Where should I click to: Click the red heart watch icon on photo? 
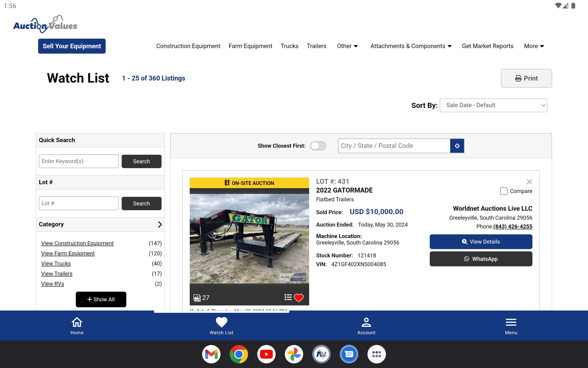[299, 297]
